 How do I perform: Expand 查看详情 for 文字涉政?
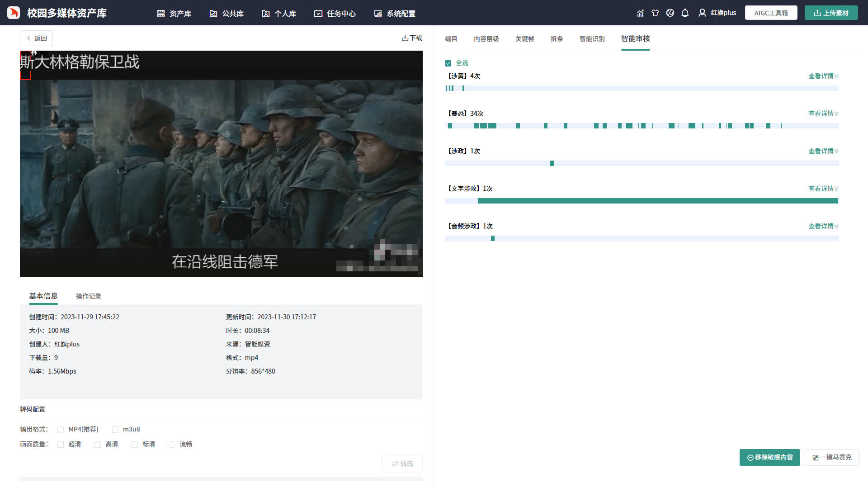click(x=823, y=189)
